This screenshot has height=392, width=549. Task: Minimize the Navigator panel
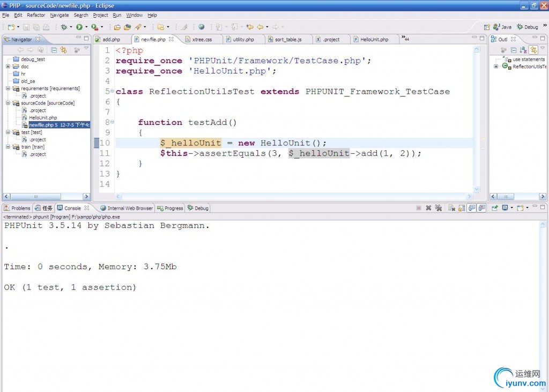[78, 37]
